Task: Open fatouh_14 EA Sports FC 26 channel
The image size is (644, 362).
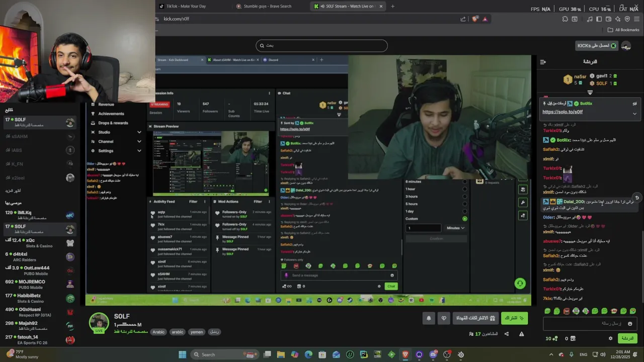Action: 39,339
